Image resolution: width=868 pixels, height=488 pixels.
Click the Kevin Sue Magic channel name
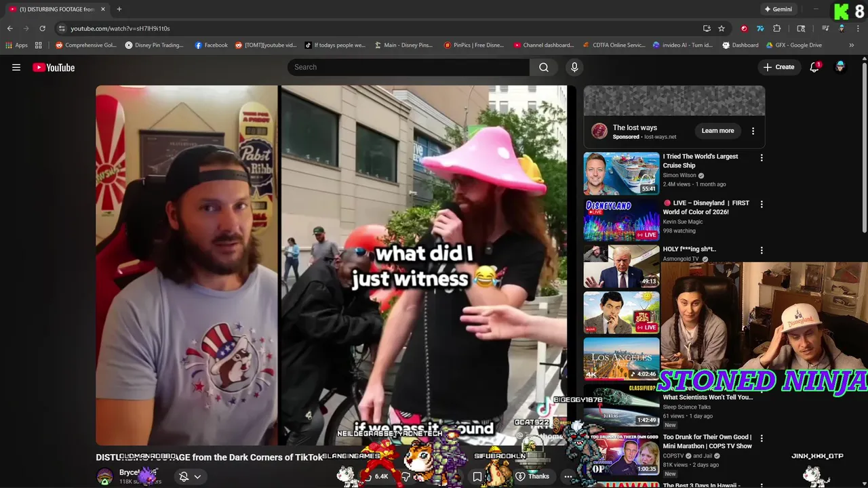[683, 222]
